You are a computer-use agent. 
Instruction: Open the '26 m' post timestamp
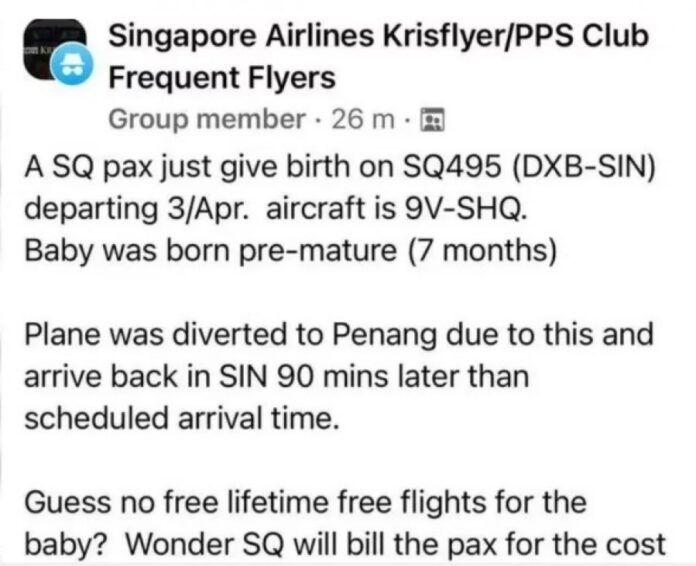click(363, 119)
